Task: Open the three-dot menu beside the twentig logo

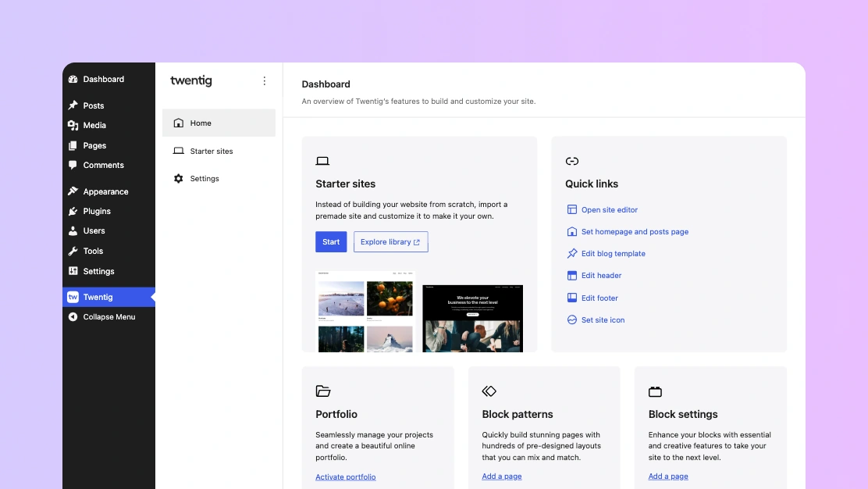Action: tap(264, 80)
